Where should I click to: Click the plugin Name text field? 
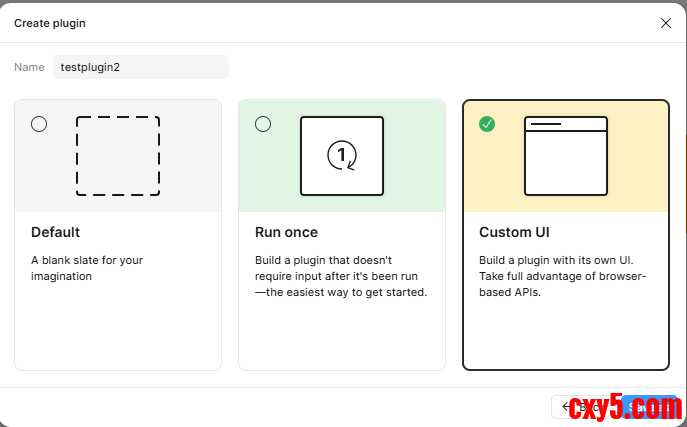[140, 67]
